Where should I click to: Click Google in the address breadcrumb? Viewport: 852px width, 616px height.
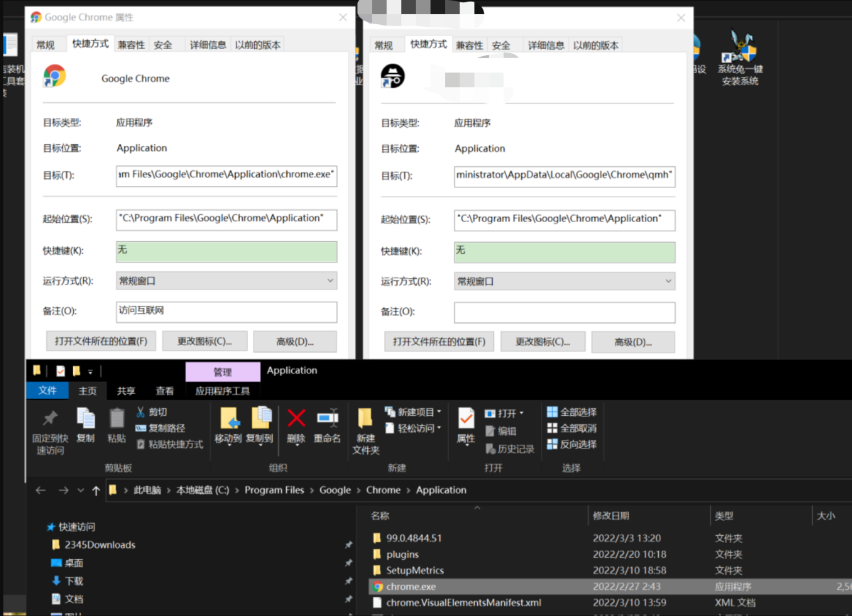pyautogui.click(x=335, y=490)
